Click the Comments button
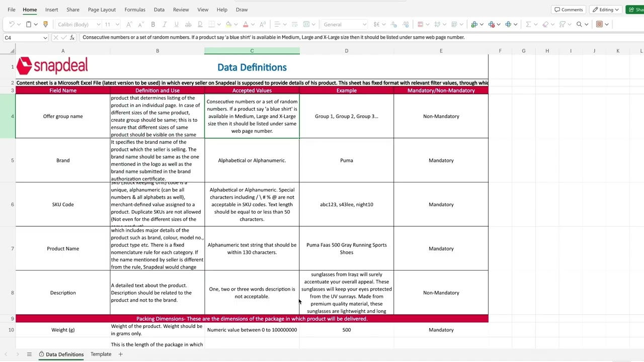The width and height of the screenshot is (644, 362). point(568,10)
